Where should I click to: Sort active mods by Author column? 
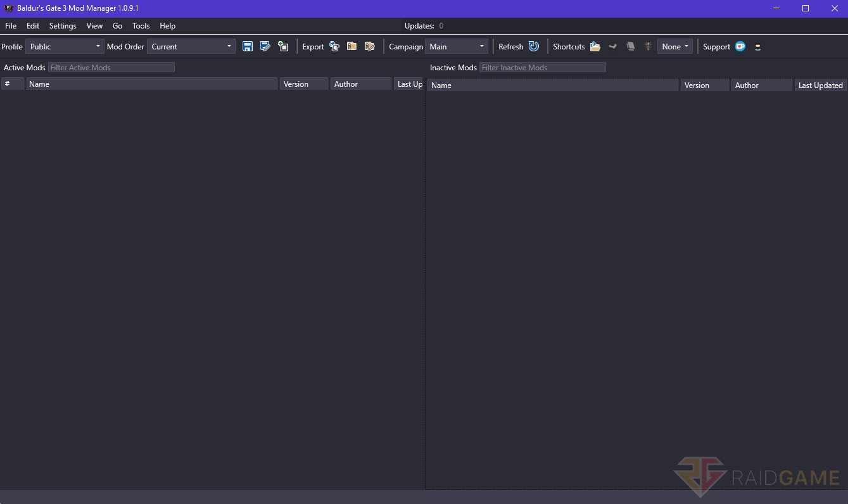pyautogui.click(x=361, y=84)
